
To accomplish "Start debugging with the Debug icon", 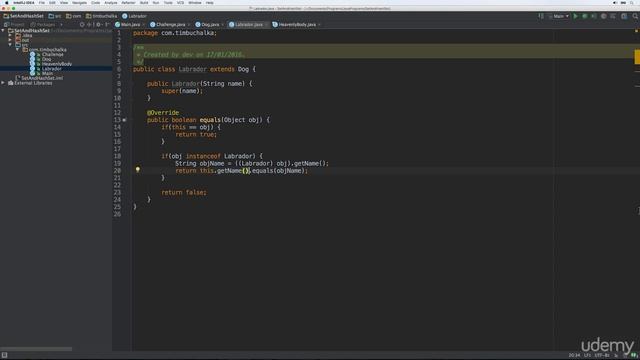I will pos(584,16).
